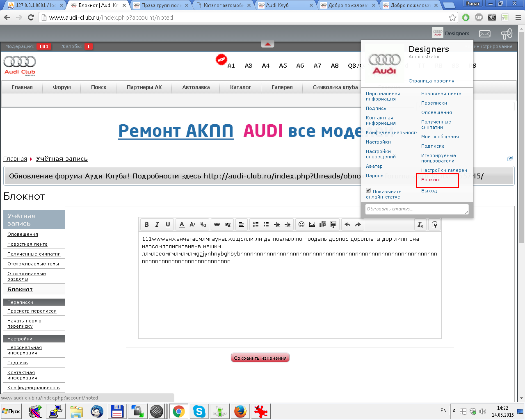Click the outdent icon in editor

(x=277, y=224)
